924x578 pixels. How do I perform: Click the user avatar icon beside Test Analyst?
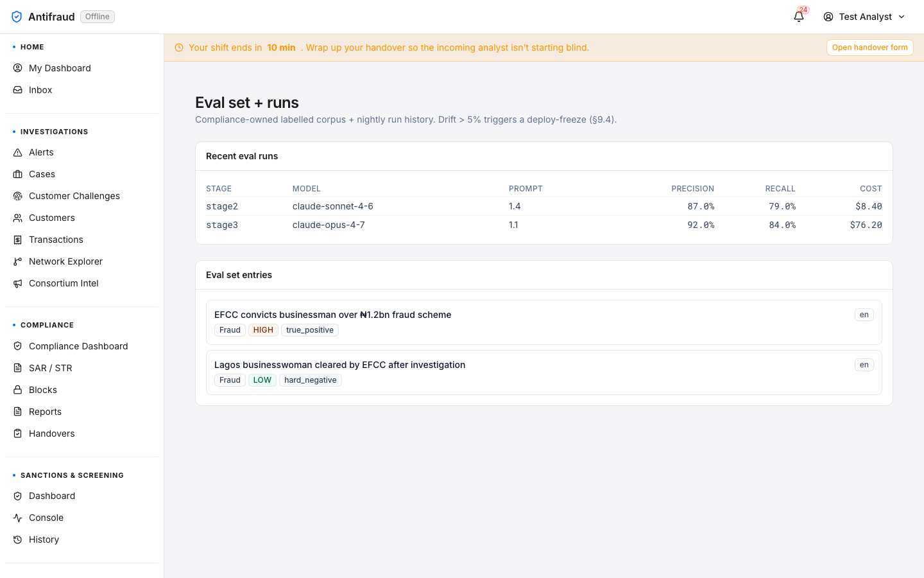coord(828,17)
